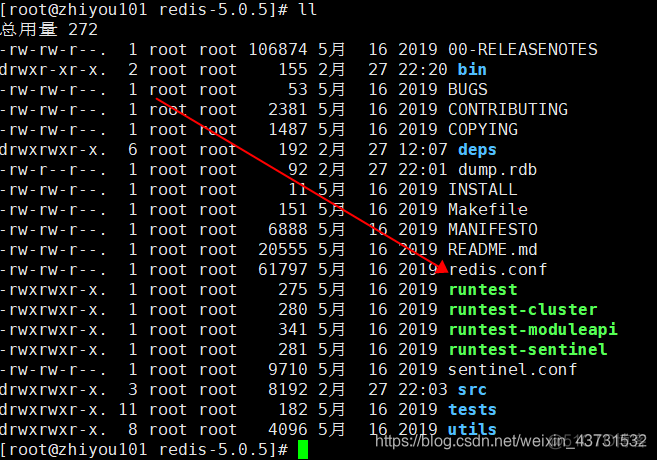Select the file size 20555
Image resolution: width=657 pixels, height=460 pixels.
283,249
